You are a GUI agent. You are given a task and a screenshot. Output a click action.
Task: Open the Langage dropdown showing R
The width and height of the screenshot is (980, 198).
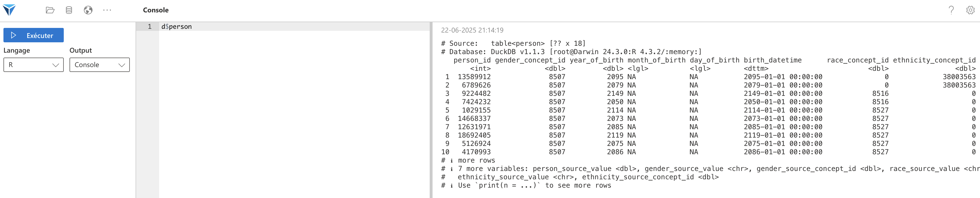tap(34, 65)
